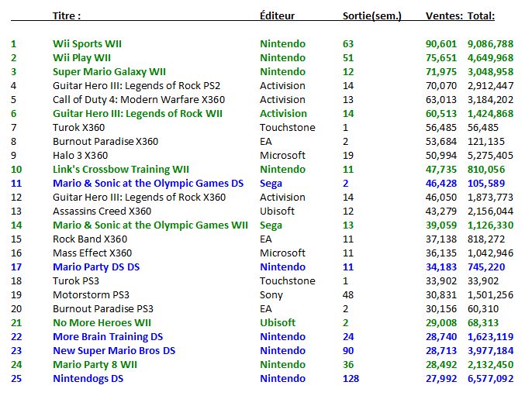Select the Sortie(sem.) column header
Viewport: 532px width, 399px height.
tap(372, 16)
